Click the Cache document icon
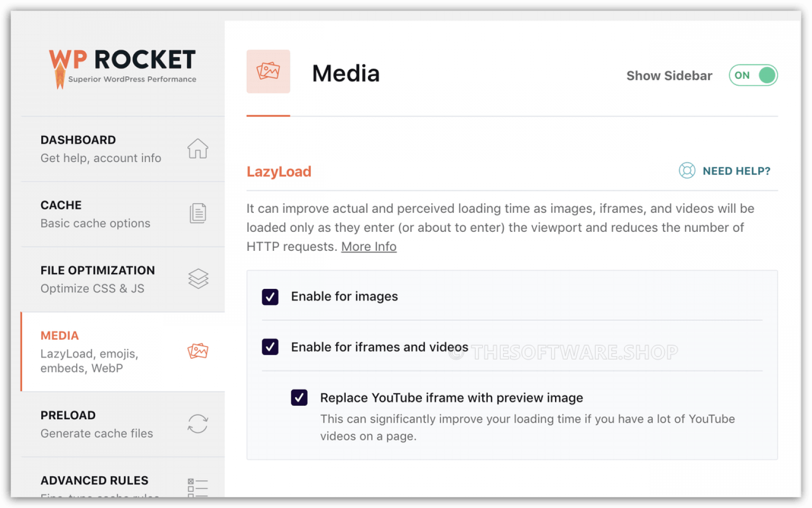The image size is (812, 508). tap(198, 213)
